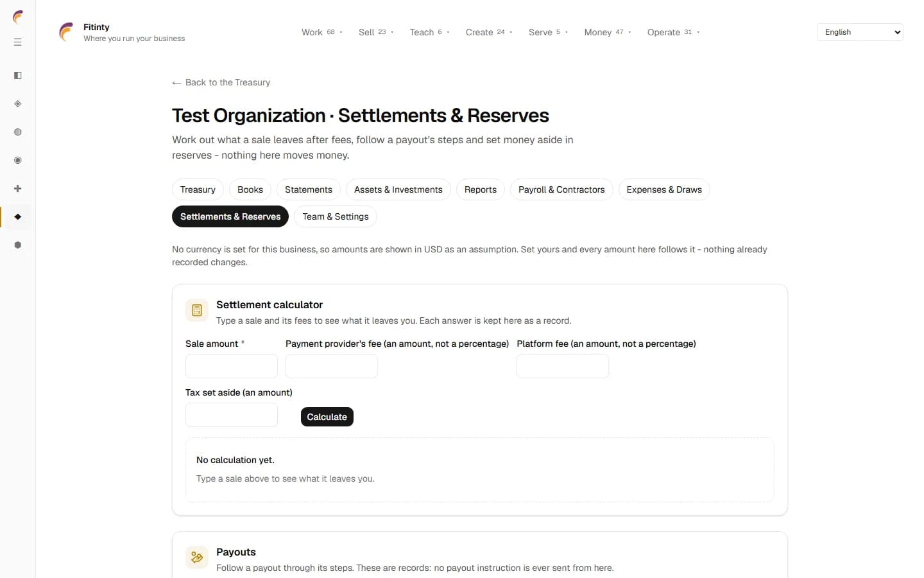Expand the Teach menu
924x578 pixels.
pyautogui.click(x=429, y=32)
